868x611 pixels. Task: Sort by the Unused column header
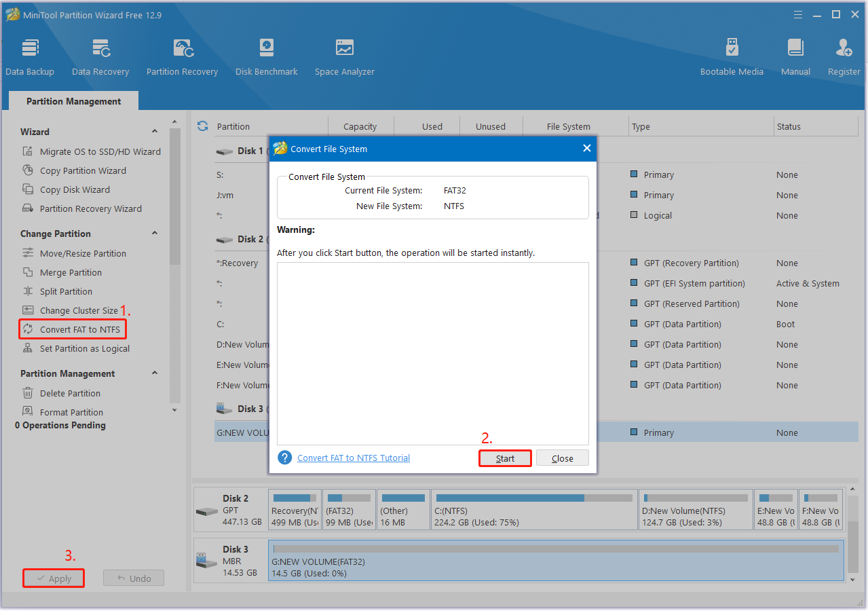click(491, 126)
